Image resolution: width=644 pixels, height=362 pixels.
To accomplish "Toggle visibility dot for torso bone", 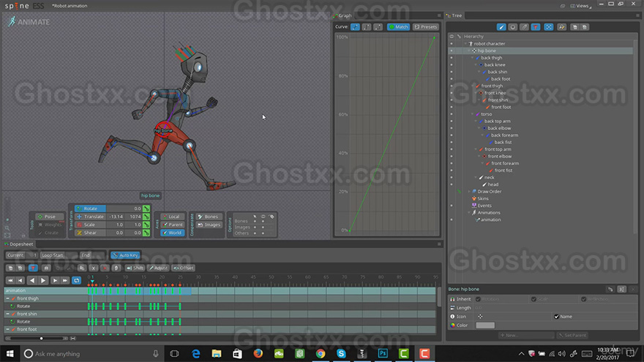I will pyautogui.click(x=452, y=114).
